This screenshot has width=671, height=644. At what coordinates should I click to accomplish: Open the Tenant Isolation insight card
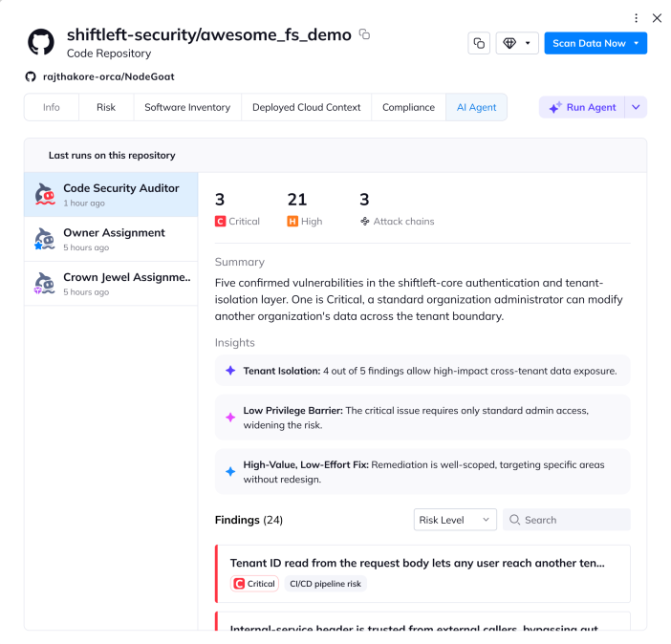pos(422,371)
